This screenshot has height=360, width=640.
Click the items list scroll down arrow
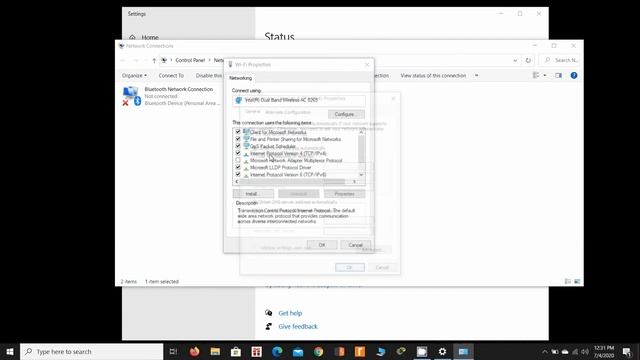click(361, 175)
